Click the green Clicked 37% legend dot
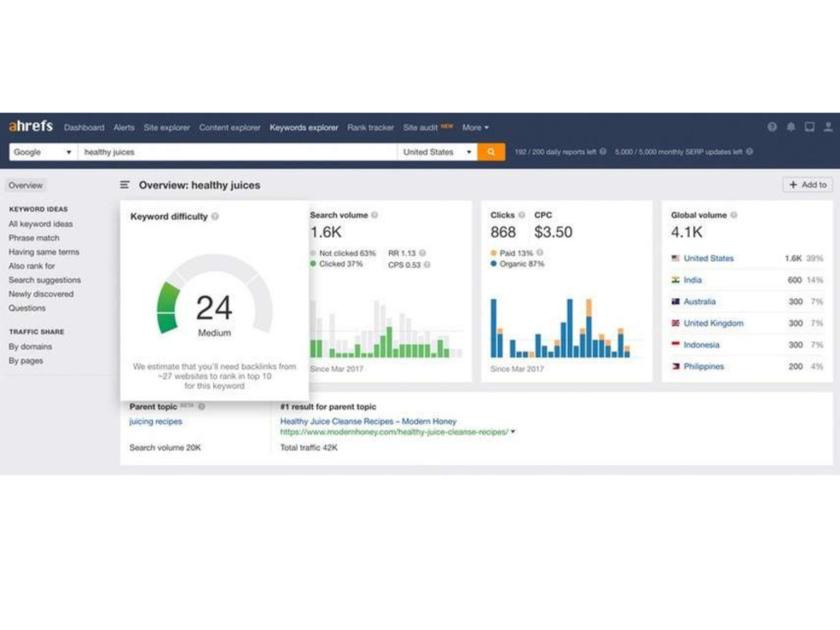This screenshot has width=840, height=630. coord(312,264)
